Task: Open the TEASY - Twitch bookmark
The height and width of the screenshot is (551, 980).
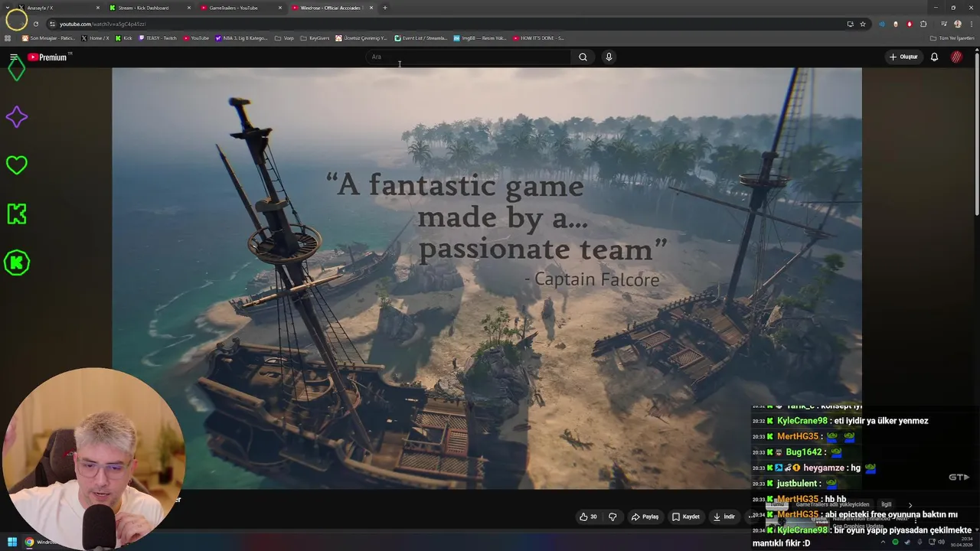Action: point(158,37)
